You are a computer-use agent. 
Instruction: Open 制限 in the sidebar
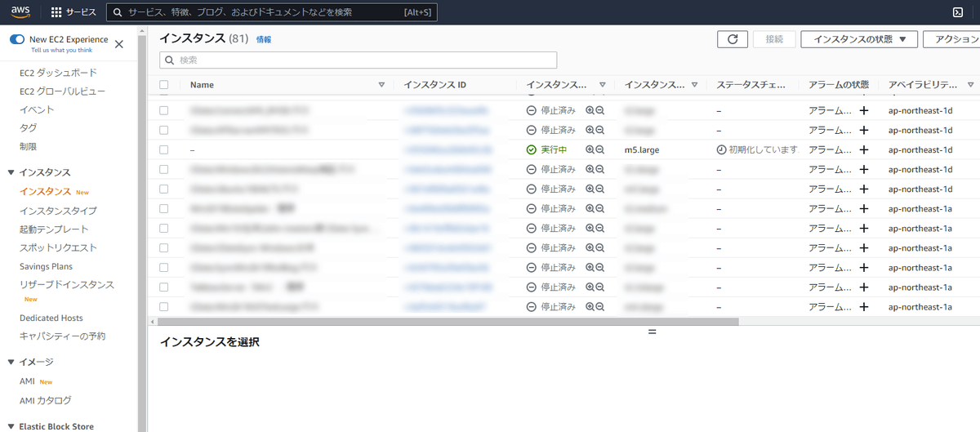tap(28, 146)
